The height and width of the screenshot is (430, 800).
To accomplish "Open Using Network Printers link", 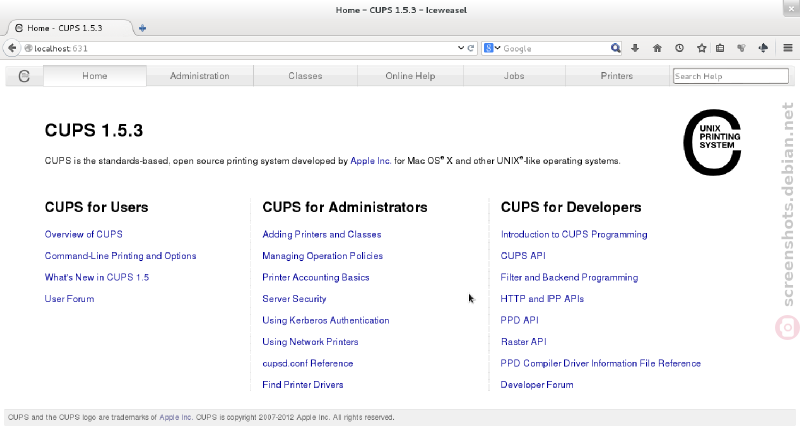I will [310, 341].
